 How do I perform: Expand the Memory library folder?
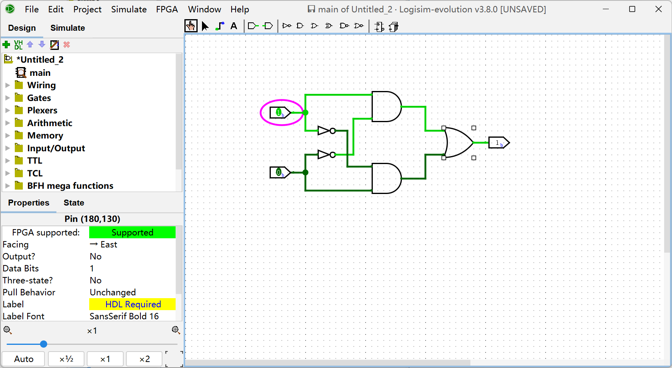(x=7, y=136)
